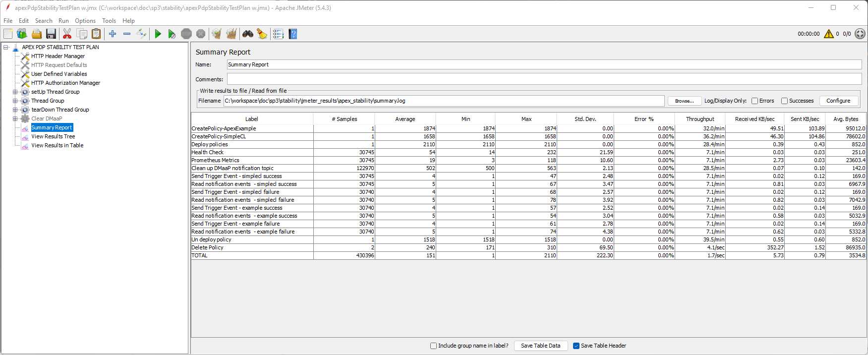Open Help with question mark icon

point(292,34)
